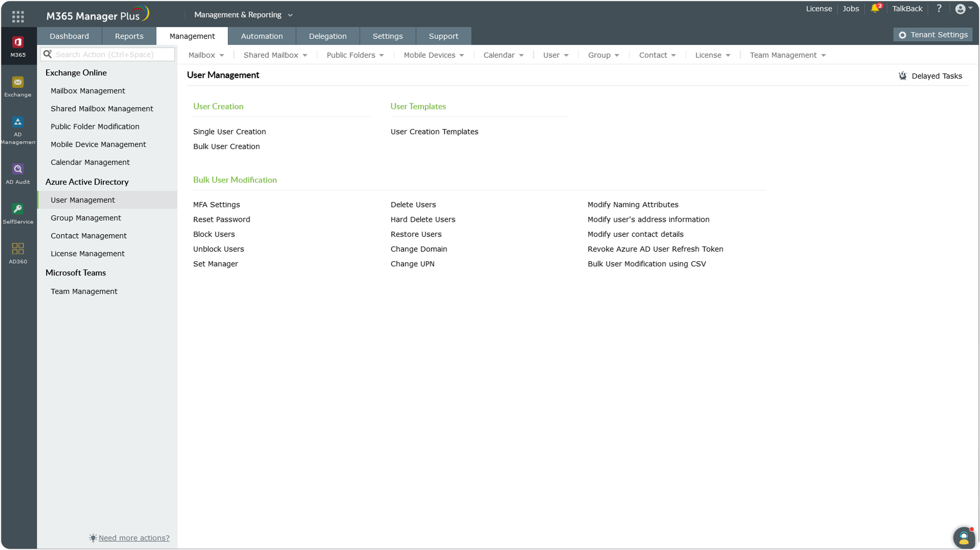
Task: Open the AD Audit module
Action: coord(18,171)
